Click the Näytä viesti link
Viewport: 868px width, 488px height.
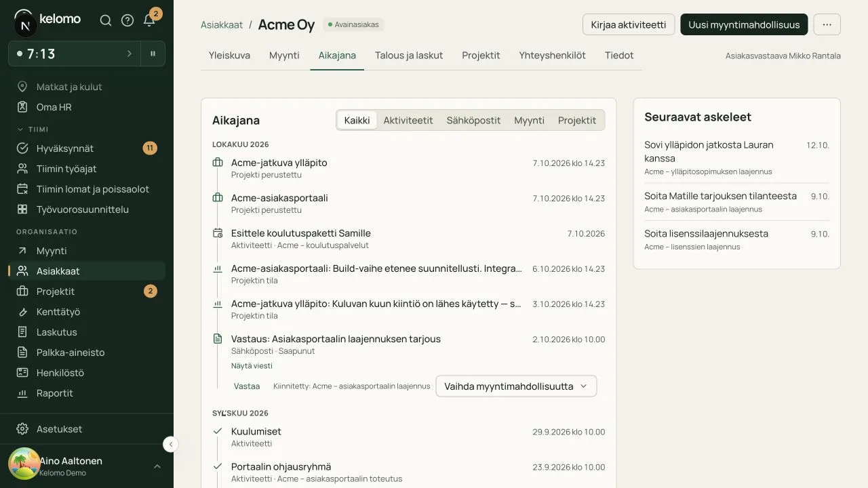(252, 366)
